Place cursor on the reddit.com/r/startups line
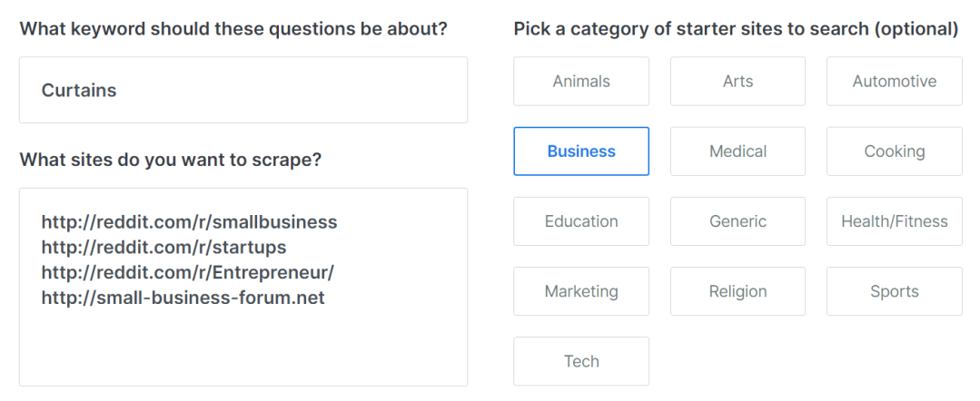 (163, 248)
